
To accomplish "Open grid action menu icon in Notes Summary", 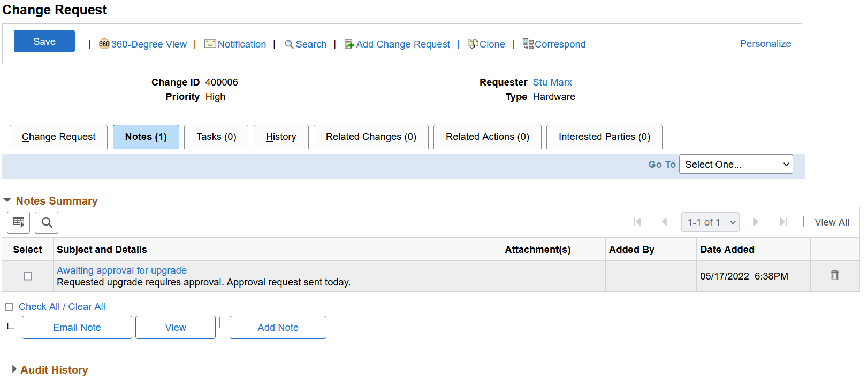I will click(x=19, y=222).
